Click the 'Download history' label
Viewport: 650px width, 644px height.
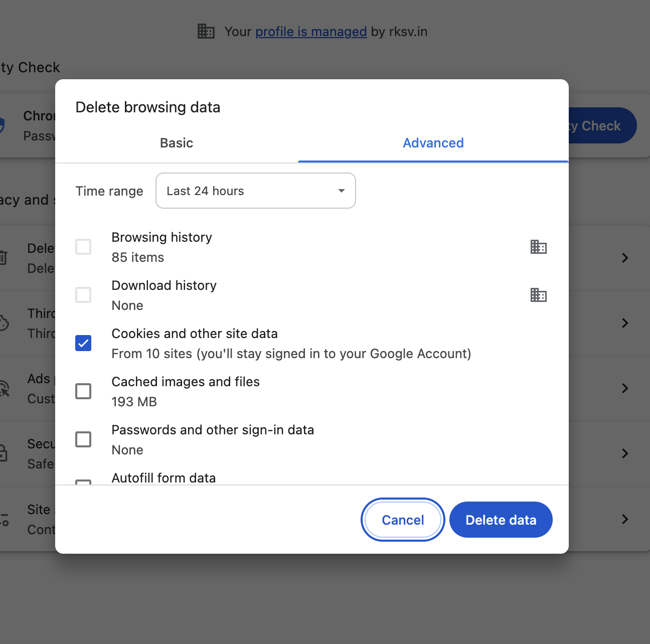coord(164,285)
